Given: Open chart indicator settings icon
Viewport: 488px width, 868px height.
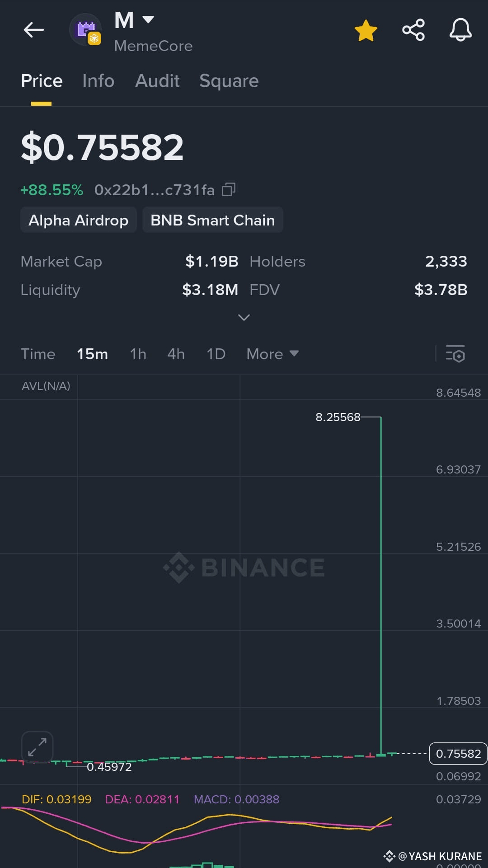Looking at the screenshot, I should click(455, 354).
